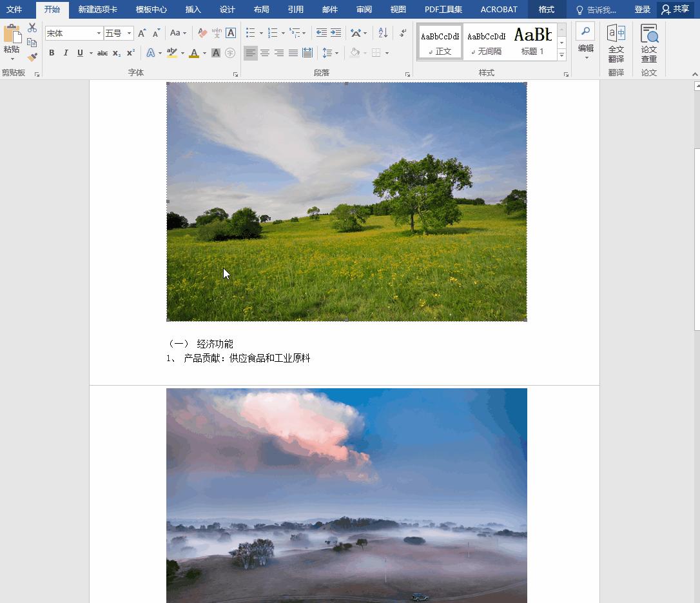
Task: Toggle strikethrough formatting
Action: [x=102, y=53]
